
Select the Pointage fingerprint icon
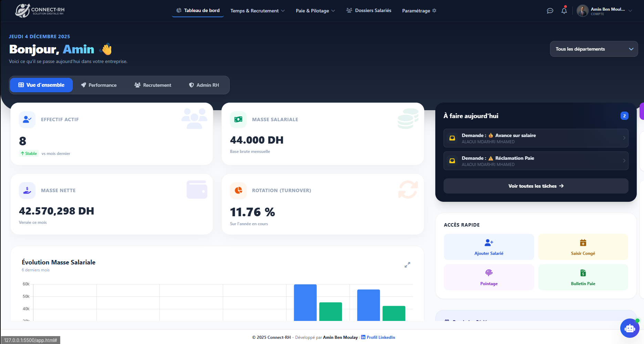489,273
